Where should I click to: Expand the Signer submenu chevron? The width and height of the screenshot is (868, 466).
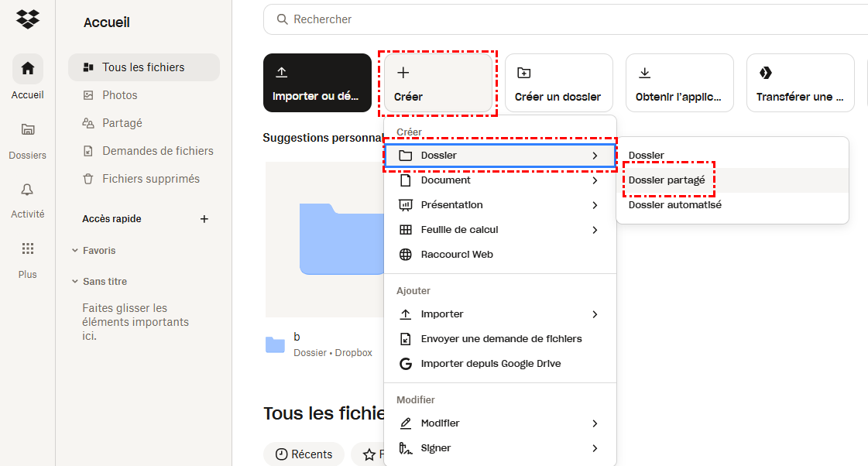coord(595,448)
